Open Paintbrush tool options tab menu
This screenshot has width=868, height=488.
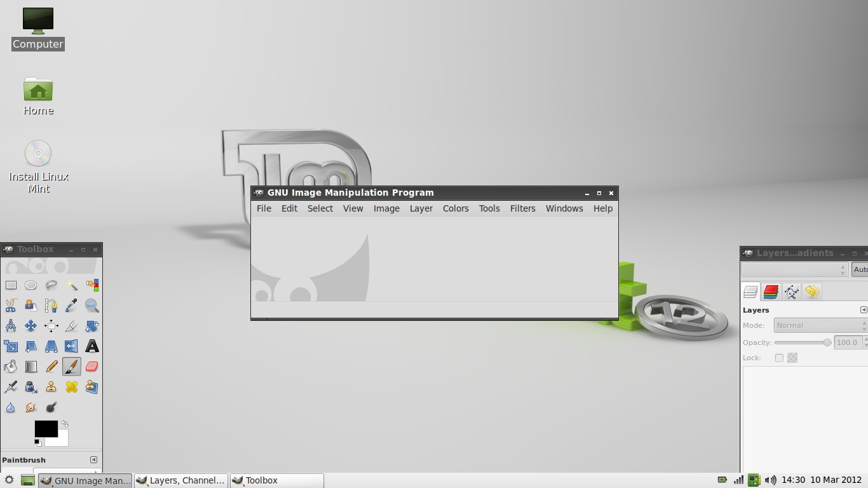[x=93, y=459]
